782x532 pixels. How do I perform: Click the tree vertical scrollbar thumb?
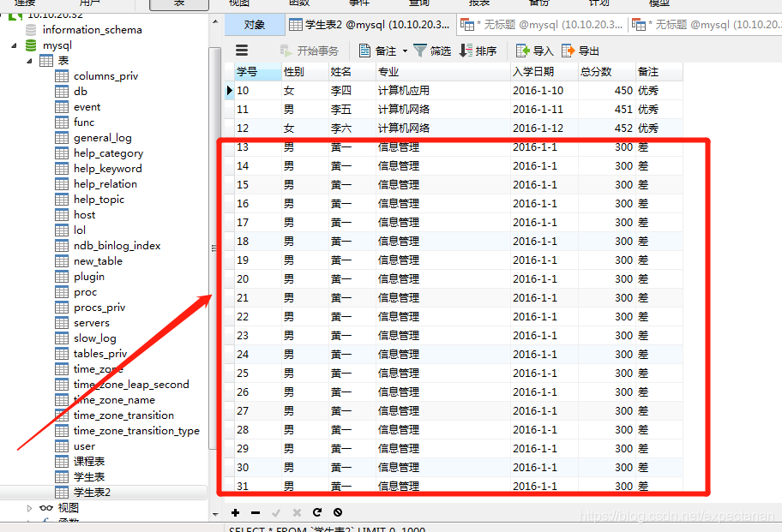[215, 248]
